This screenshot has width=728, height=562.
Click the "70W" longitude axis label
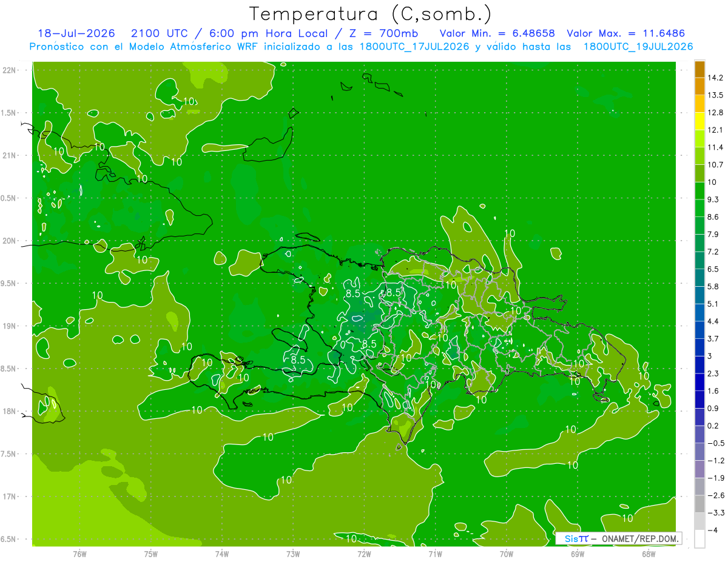pyautogui.click(x=507, y=554)
